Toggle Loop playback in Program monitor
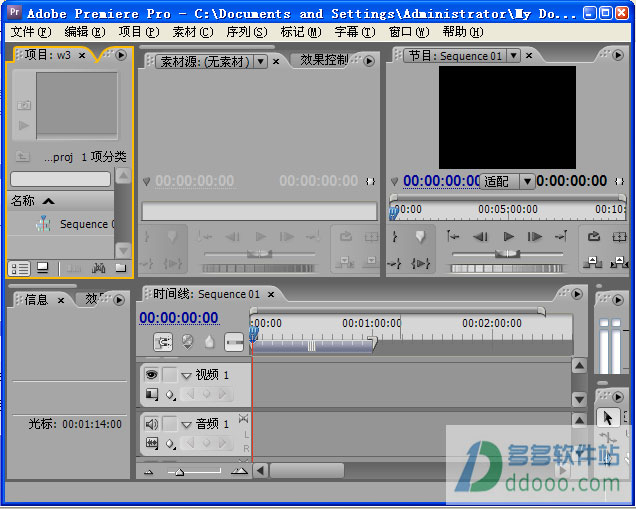 pos(593,236)
